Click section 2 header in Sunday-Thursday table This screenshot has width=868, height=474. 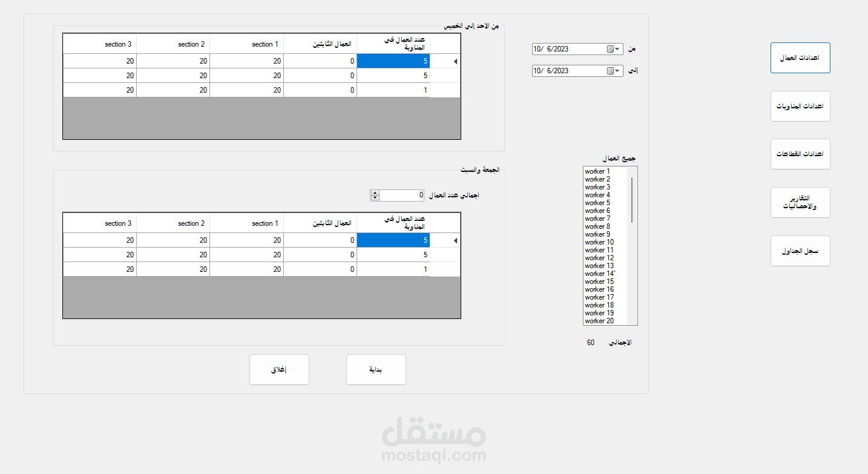(173, 44)
